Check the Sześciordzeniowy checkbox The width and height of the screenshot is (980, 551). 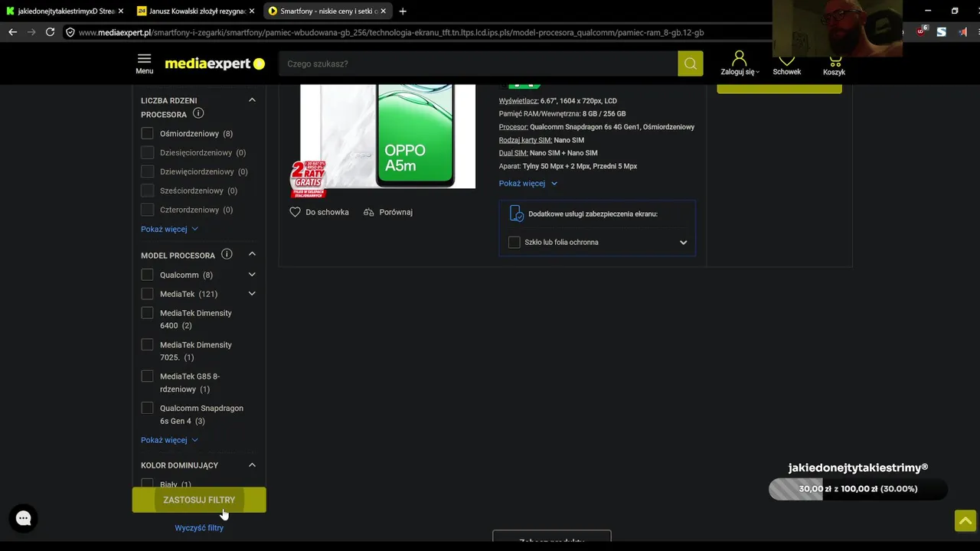coord(147,191)
